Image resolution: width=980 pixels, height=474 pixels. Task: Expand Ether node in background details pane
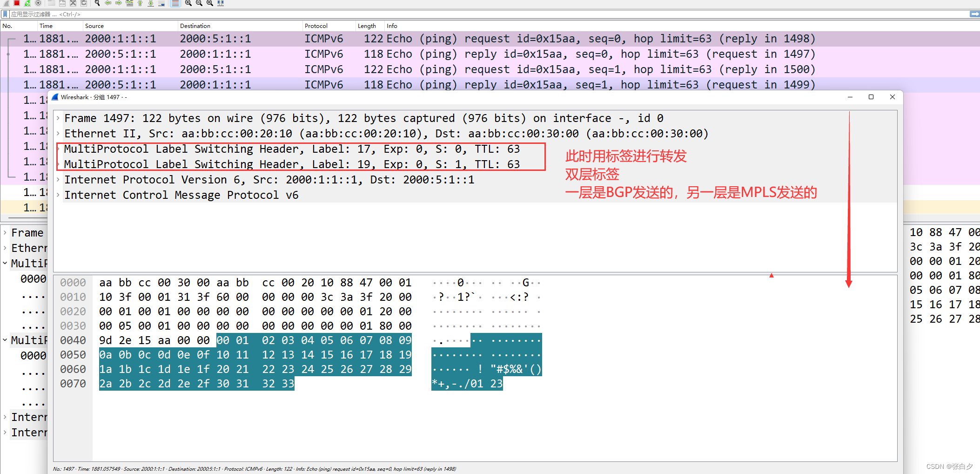click(5, 248)
